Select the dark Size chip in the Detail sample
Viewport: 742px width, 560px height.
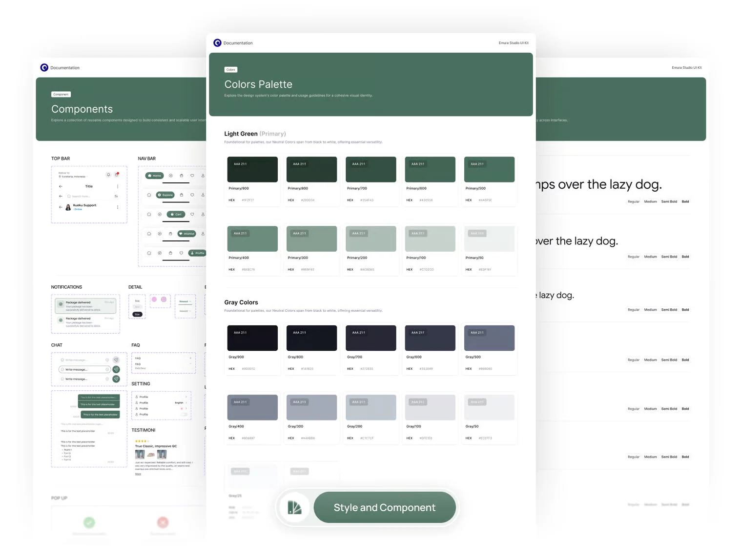[138, 314]
